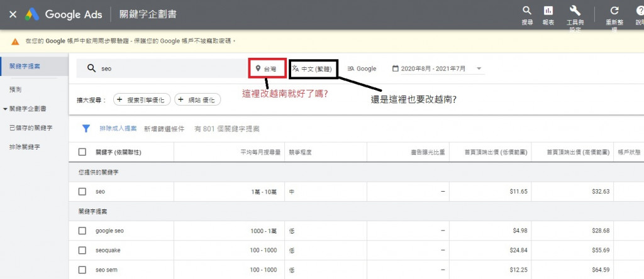Screen dimensions: 644x279
Task: Click keyword text seoquake
Action: click(x=108, y=250)
